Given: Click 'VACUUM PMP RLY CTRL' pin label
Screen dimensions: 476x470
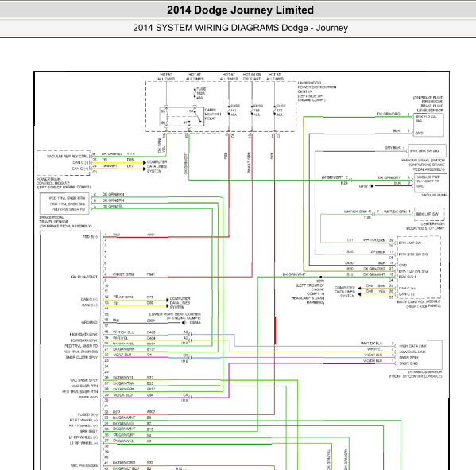Looking at the screenshot, I should click(68, 157).
